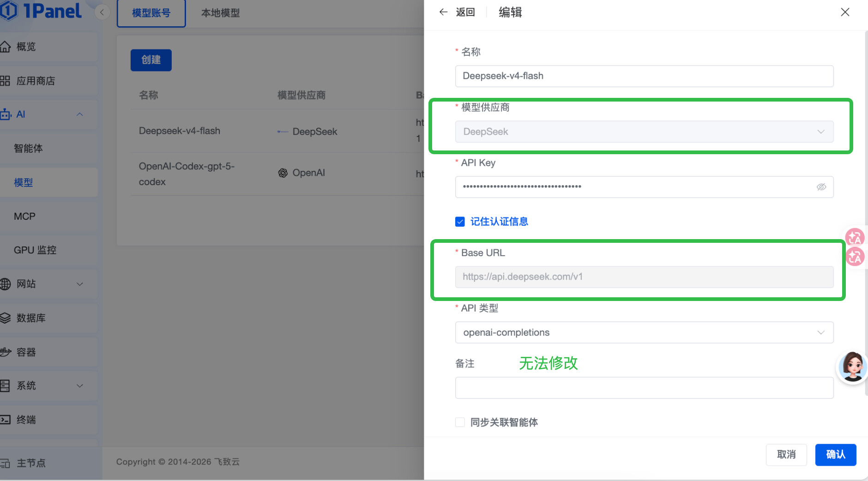The height and width of the screenshot is (481, 868).
Task: Click OpenAI-Codex-gpt-5-codex in the model table
Action: 187,174
